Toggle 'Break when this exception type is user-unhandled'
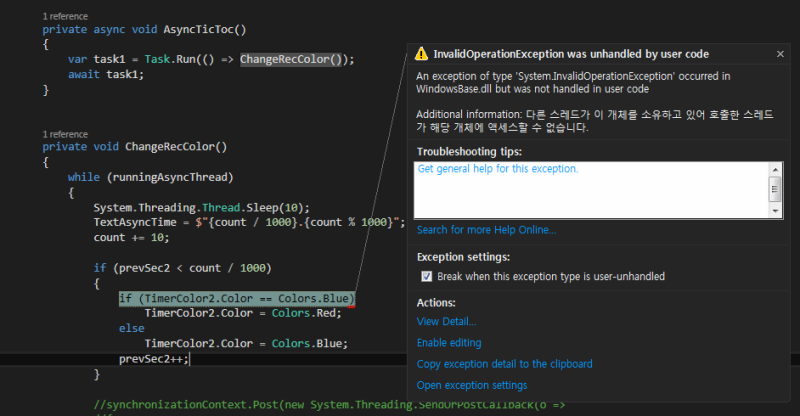Viewport: 800px width, 416px height. 427,276
